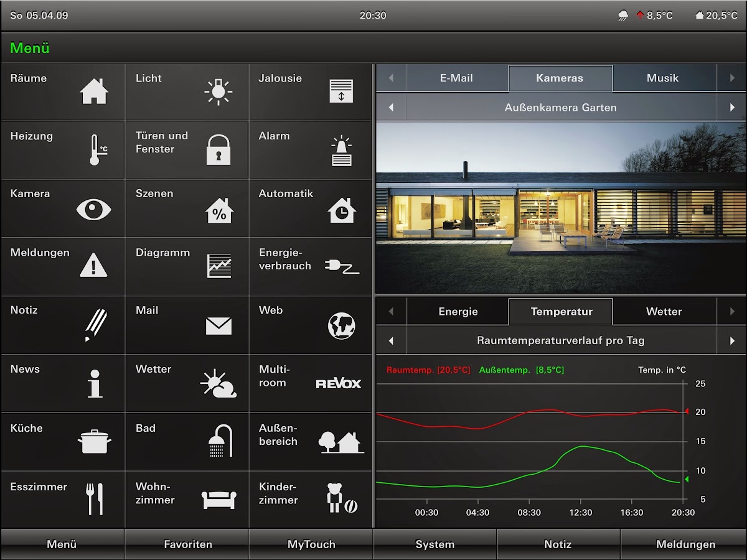Tap the System bottom button

(x=435, y=544)
